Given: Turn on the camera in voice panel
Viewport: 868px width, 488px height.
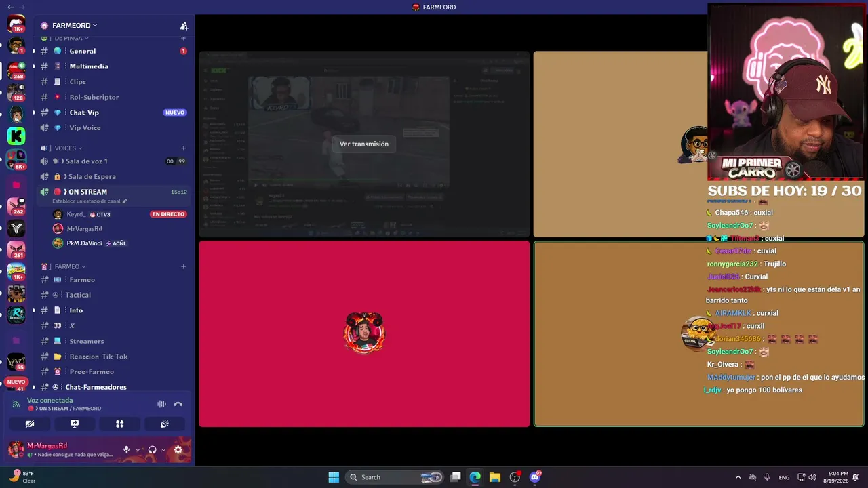Looking at the screenshot, I should [x=30, y=424].
